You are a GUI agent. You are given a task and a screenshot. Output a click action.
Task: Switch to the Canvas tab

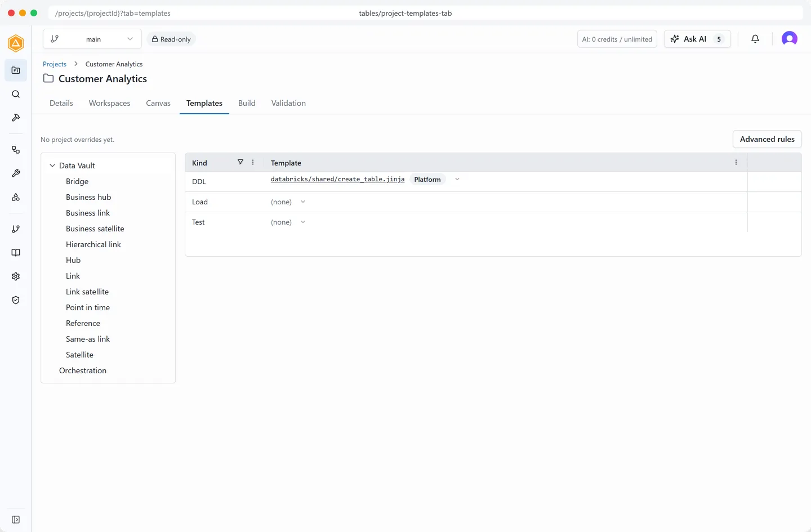[158, 103]
